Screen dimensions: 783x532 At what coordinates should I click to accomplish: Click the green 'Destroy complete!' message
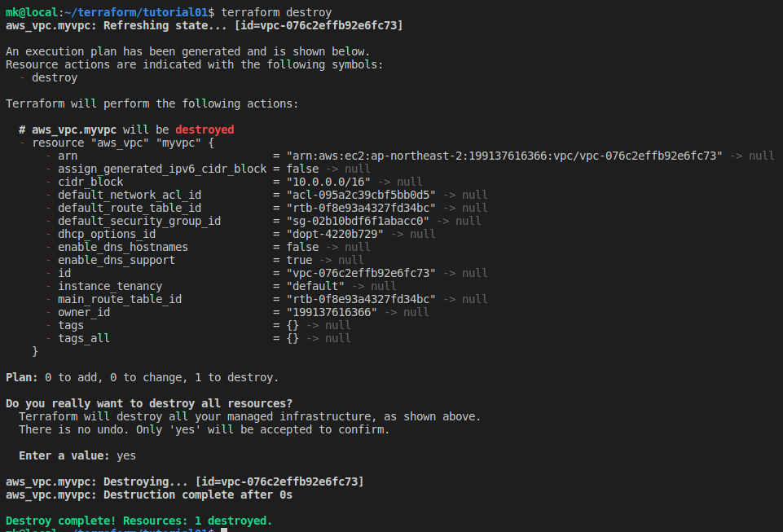click(x=139, y=521)
